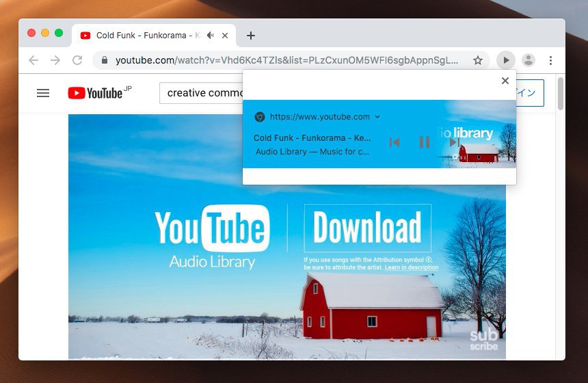Close the media controls popup
This screenshot has width=588, height=383.
505,81
